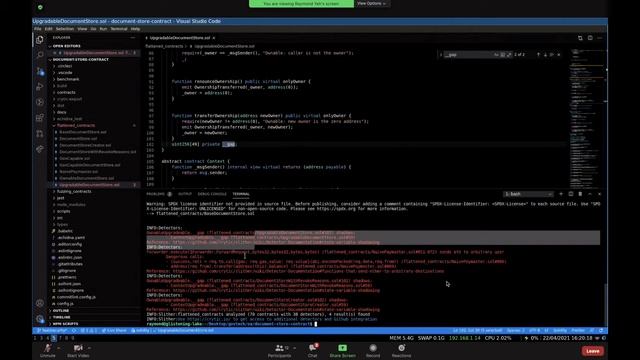Open the Manage gear icon in the activity bar

(40, 319)
